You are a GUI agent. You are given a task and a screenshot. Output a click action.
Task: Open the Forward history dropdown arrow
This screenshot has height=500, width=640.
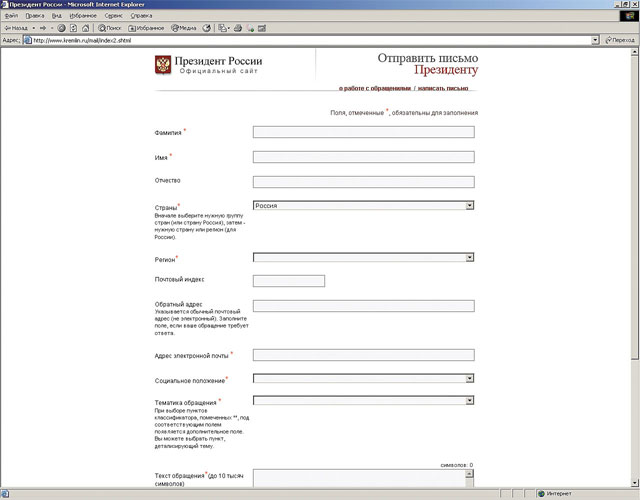click(52, 28)
